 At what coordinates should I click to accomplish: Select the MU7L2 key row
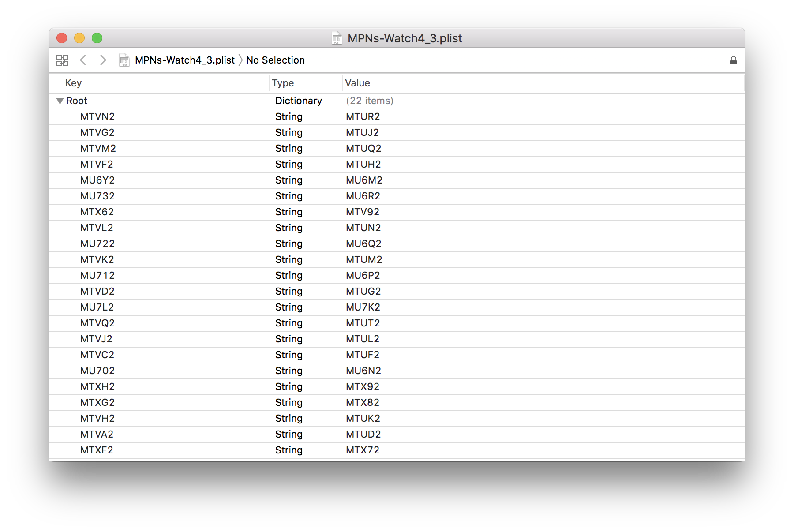tap(97, 307)
